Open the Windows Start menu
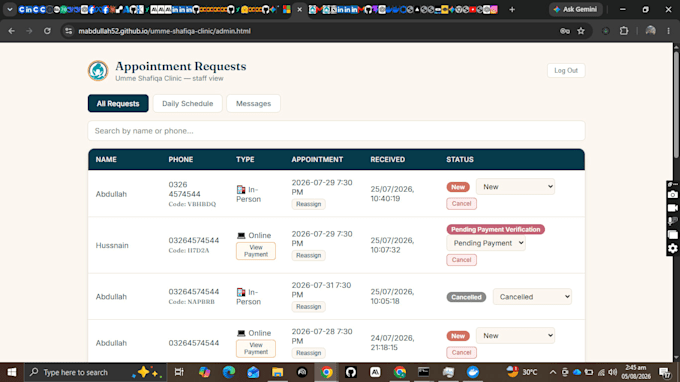Image resolution: width=680 pixels, height=382 pixels. click(x=12, y=372)
